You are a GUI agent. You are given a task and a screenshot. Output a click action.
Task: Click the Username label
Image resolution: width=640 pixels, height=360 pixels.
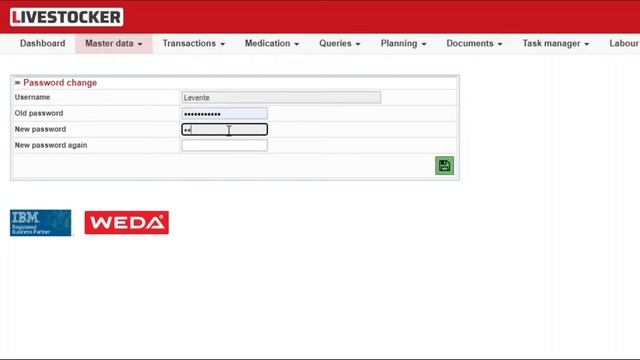click(x=32, y=97)
